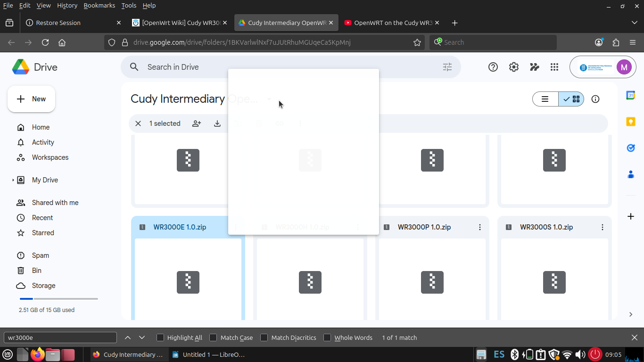
Task: Download the selected file
Action: 217,123
